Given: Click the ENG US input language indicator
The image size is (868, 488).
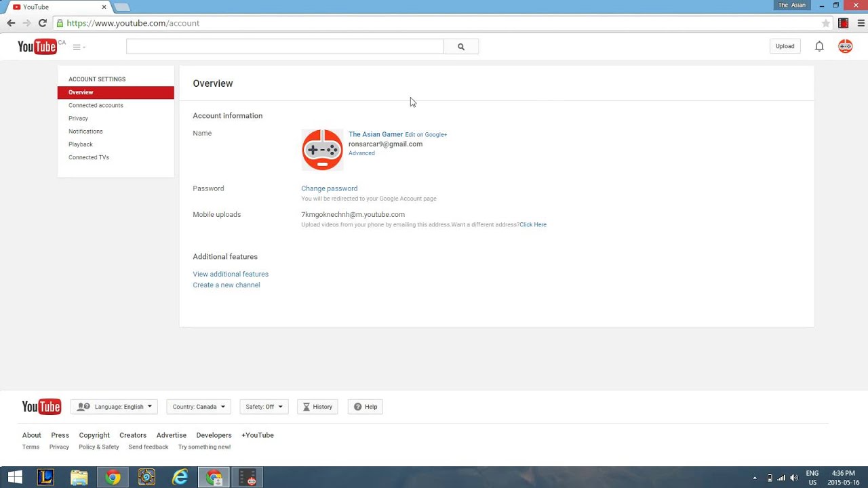Looking at the screenshot, I should point(812,477).
